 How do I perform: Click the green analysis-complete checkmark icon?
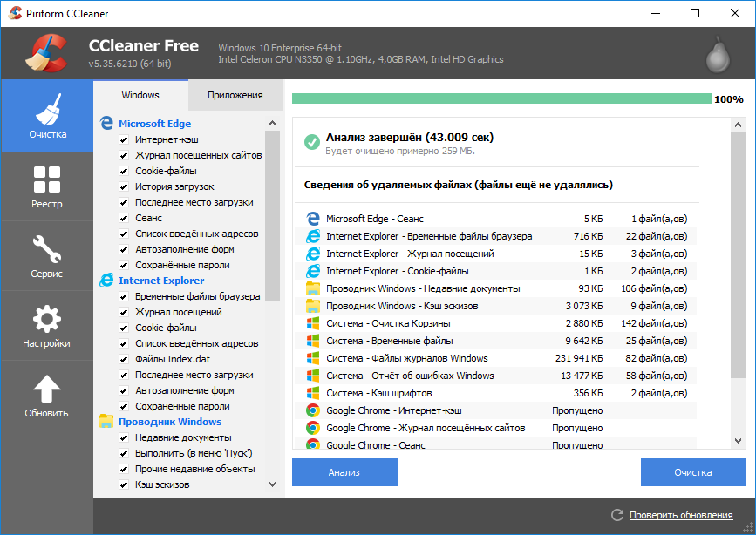coord(312,142)
